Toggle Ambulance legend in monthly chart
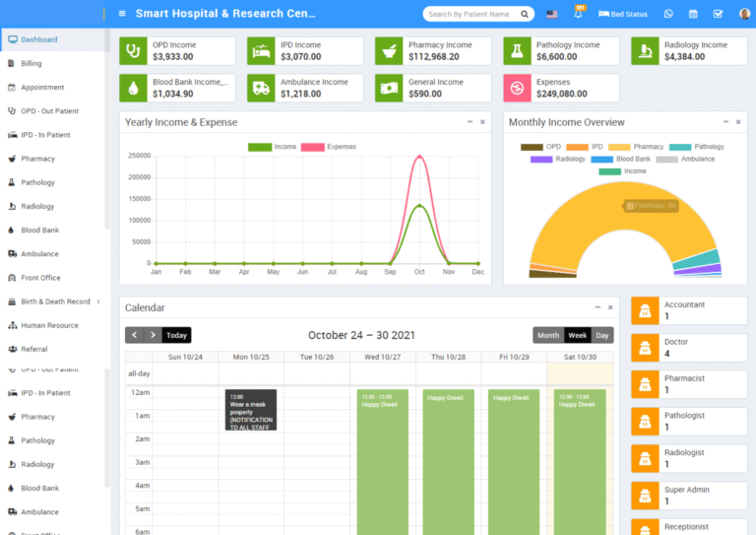Image resolution: width=756 pixels, height=535 pixels. click(x=685, y=160)
